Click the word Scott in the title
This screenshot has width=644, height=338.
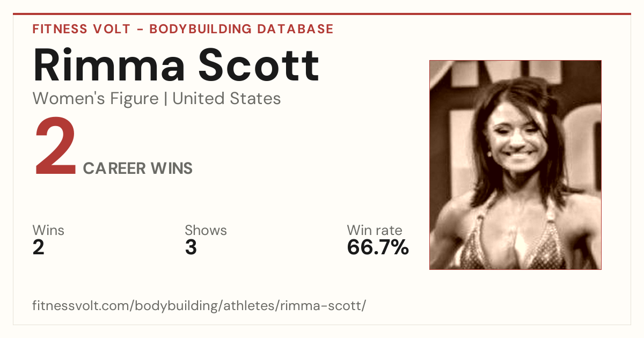259,65
